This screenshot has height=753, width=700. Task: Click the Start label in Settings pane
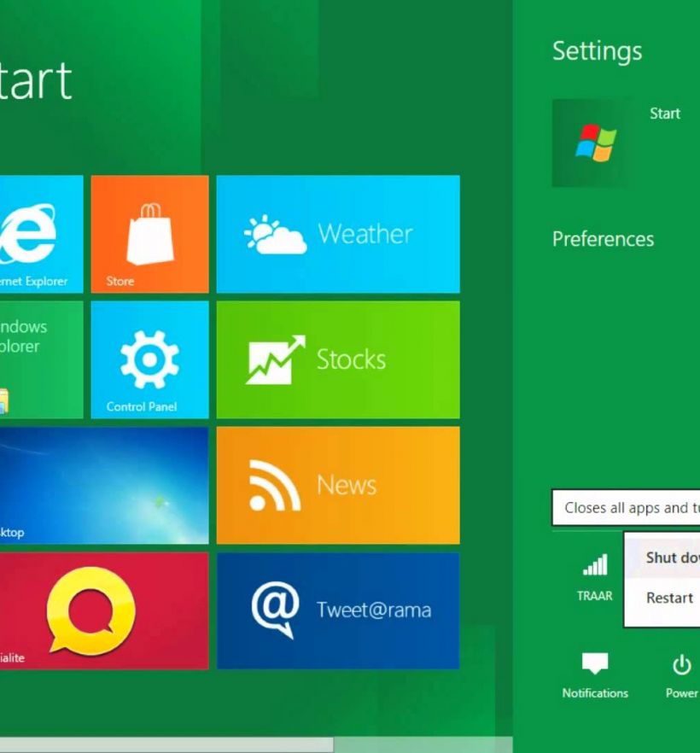[x=665, y=114]
